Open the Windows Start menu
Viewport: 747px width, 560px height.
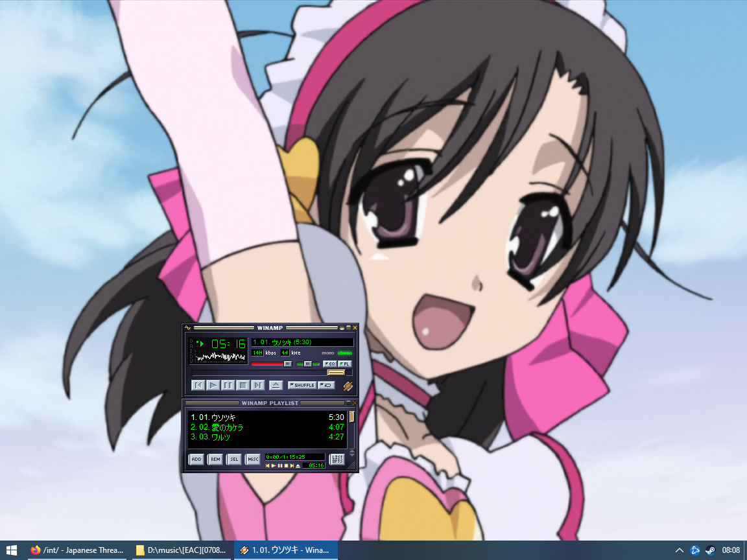click(x=12, y=550)
